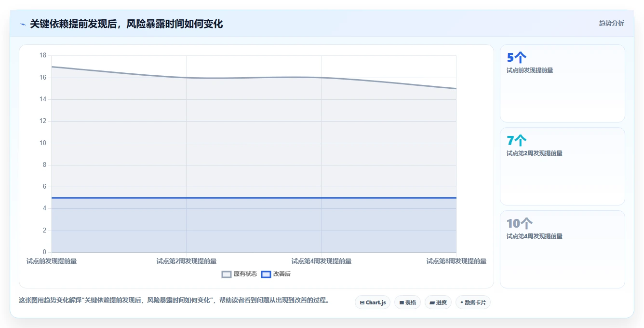Click the lightning icon beside the title
Viewport: 644px width, 328px height.
click(x=23, y=24)
